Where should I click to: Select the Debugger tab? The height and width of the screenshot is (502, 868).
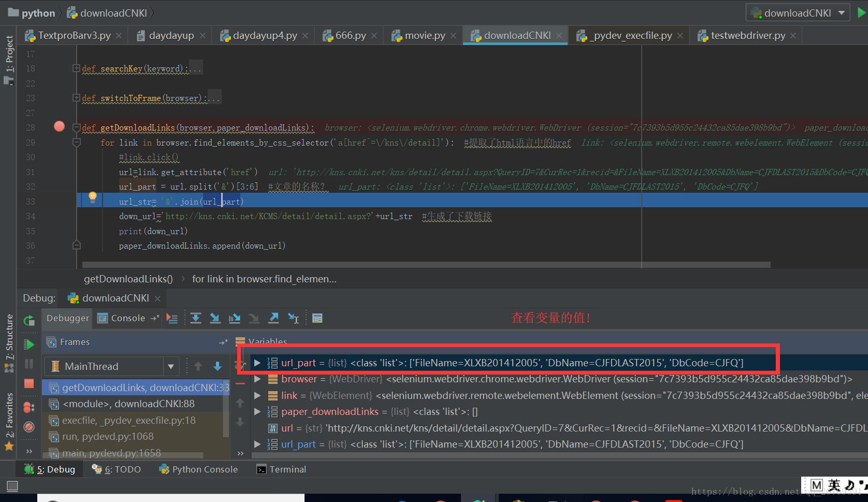point(67,318)
